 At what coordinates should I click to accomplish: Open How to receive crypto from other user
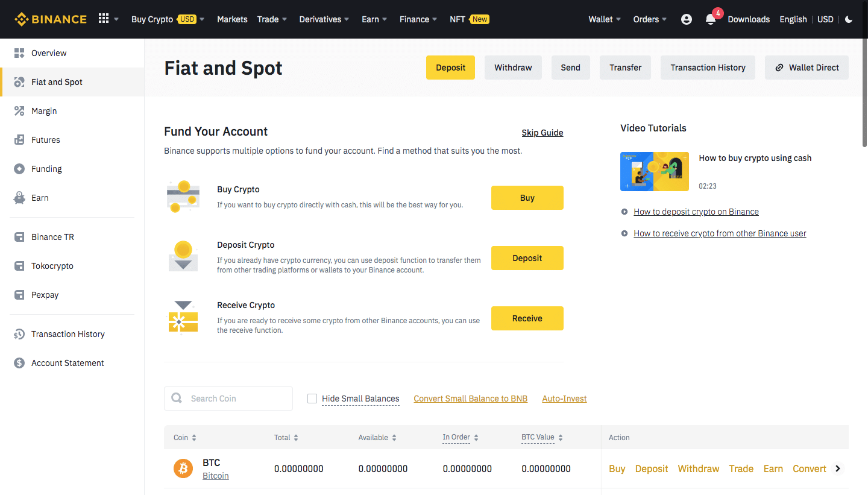(720, 233)
